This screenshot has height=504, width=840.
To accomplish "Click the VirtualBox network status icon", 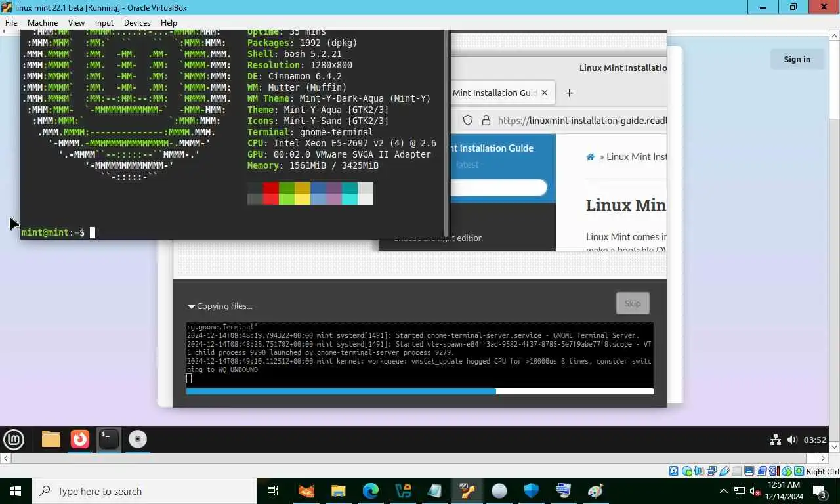I will [x=711, y=471].
